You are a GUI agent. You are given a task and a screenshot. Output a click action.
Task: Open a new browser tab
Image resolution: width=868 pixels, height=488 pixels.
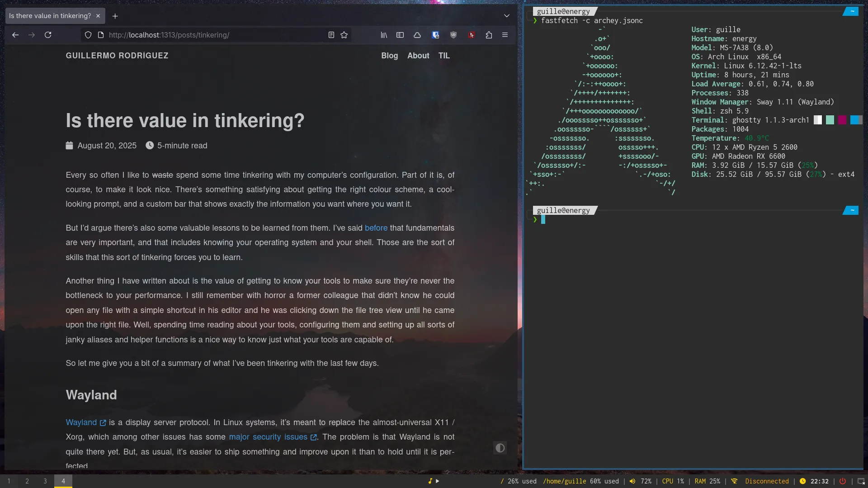115,16
